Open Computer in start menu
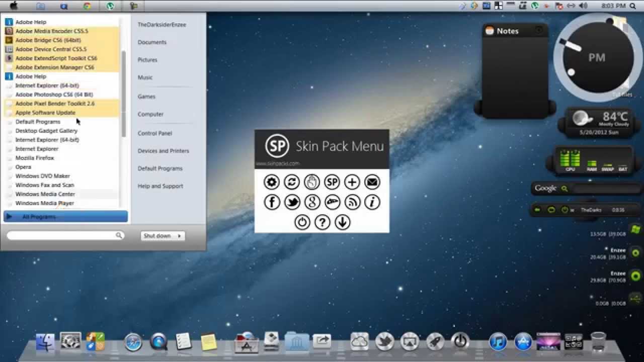The width and height of the screenshot is (644, 362). tap(150, 114)
